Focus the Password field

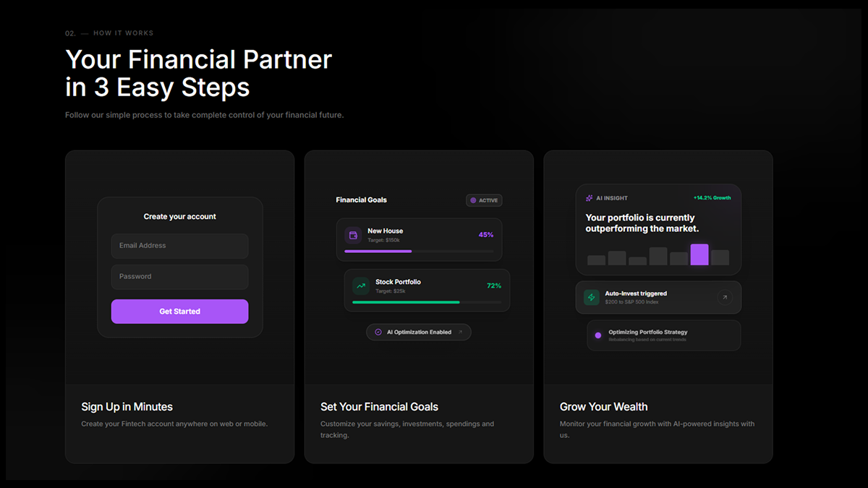[179, 277]
